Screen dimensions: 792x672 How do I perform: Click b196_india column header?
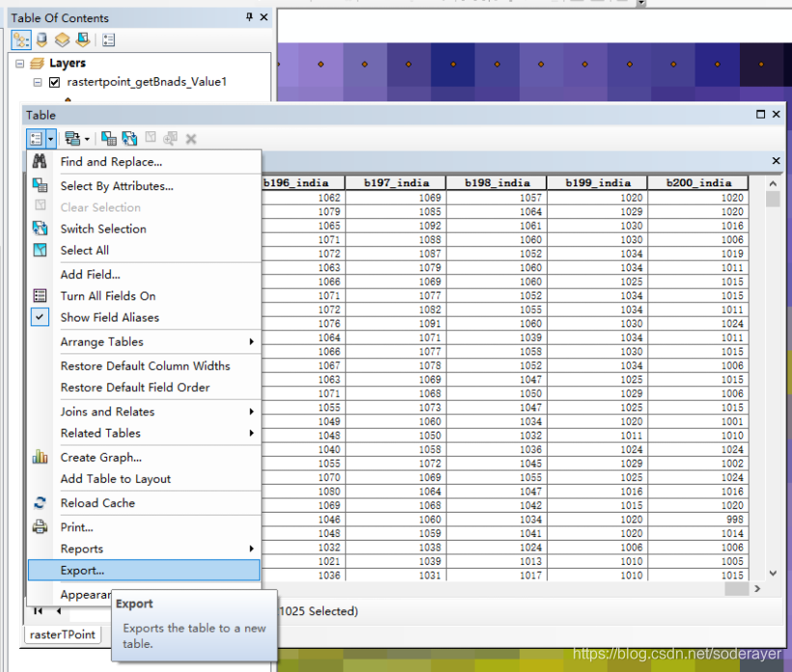303,182
